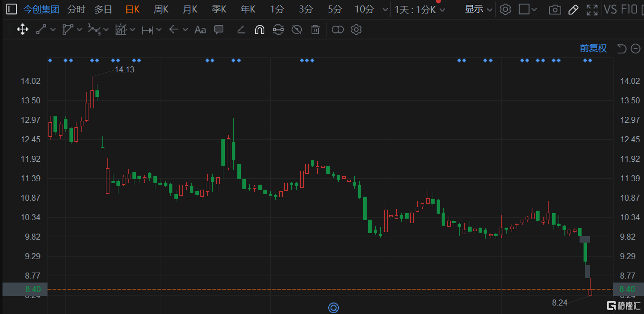
Task: Switch to the 周K weekly tab
Action: point(161,9)
